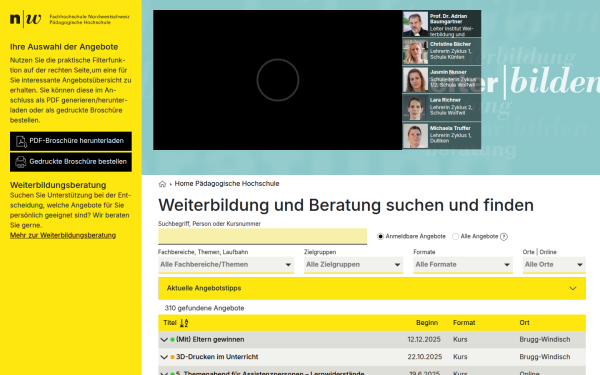Open Alle Orte dropdown

click(554, 265)
